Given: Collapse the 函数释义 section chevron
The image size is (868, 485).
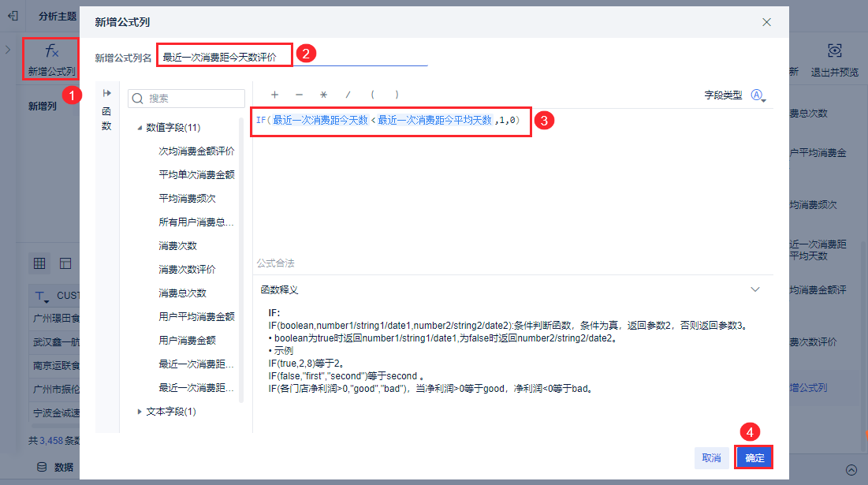Looking at the screenshot, I should pyautogui.click(x=755, y=289).
